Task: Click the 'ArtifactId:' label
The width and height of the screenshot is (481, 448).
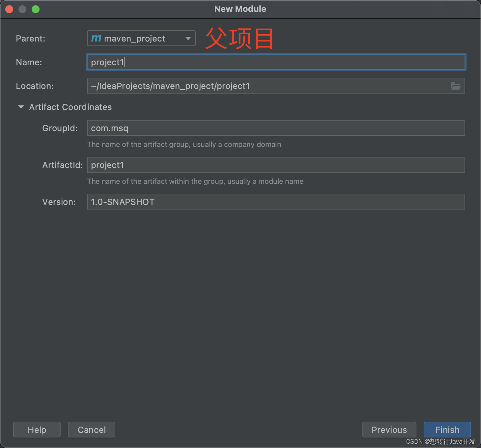Action: (63, 165)
